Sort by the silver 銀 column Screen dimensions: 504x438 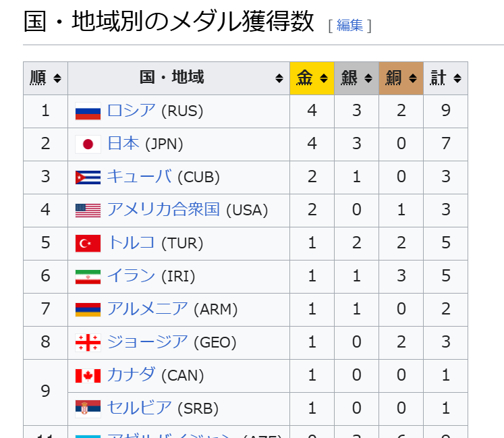(x=356, y=78)
